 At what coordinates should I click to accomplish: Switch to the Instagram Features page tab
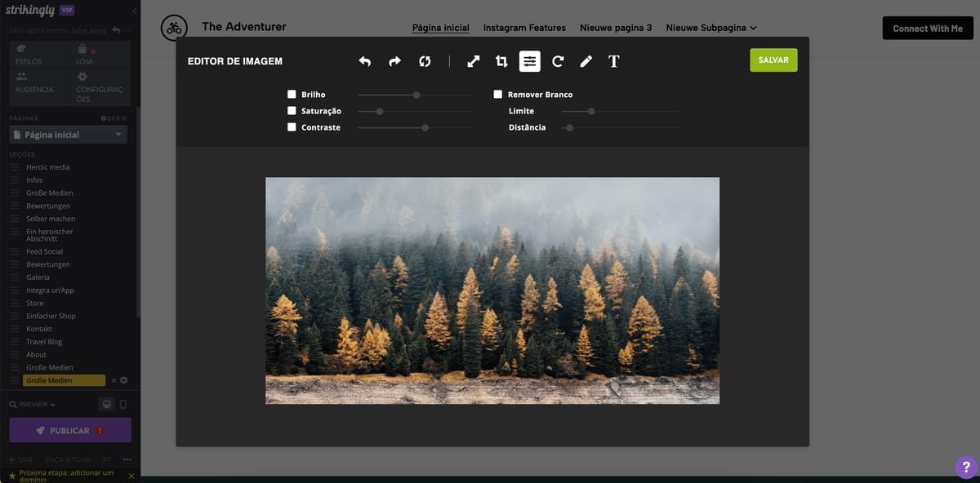point(524,25)
